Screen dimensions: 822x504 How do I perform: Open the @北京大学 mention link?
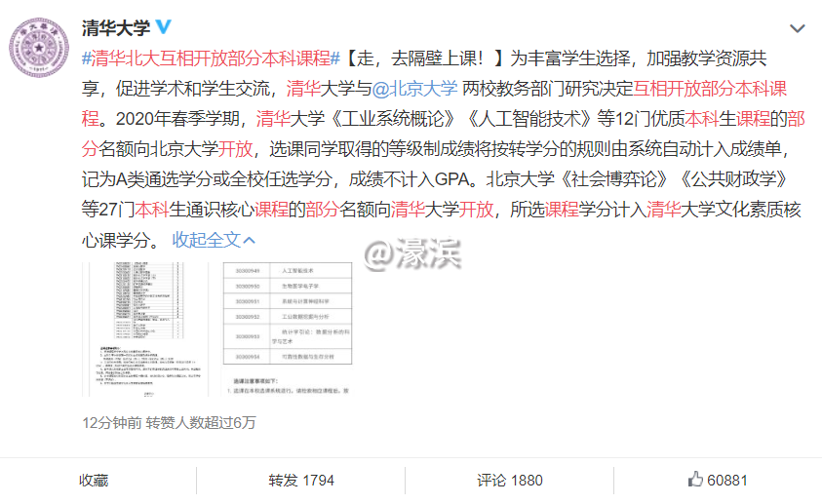[x=415, y=89]
